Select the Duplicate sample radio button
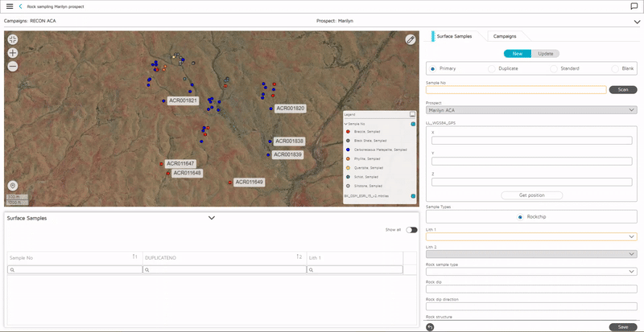 pyautogui.click(x=492, y=69)
